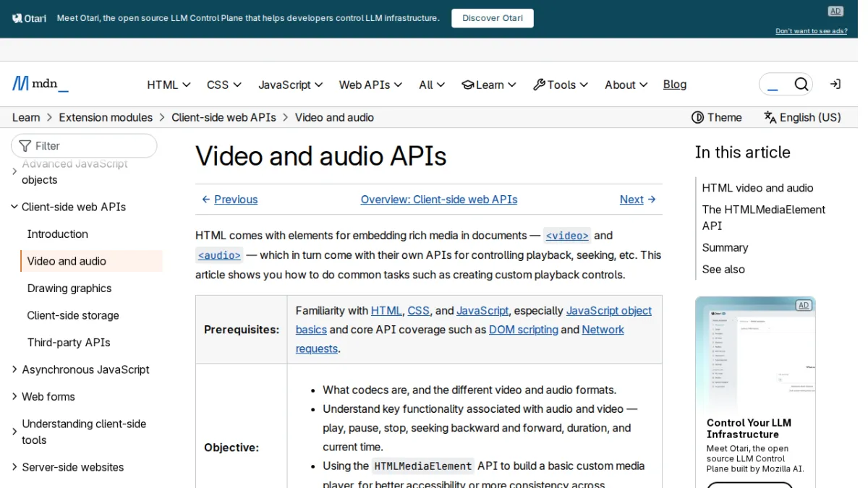This screenshot has width=868, height=488.
Task: Focus the sidebar Filter input field
Action: 84,145
